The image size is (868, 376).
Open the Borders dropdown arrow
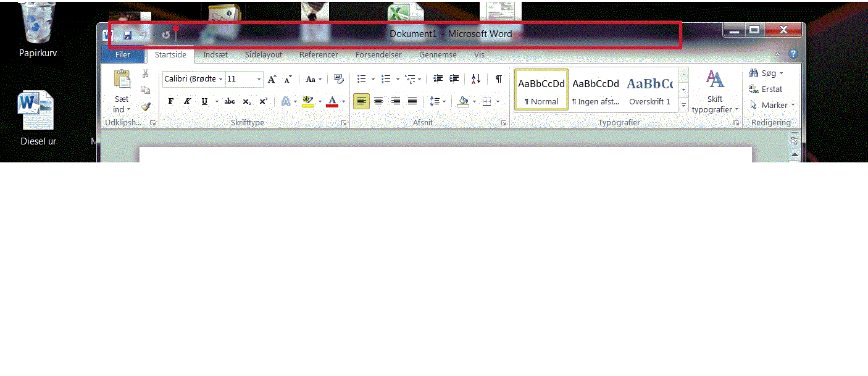pos(498,102)
